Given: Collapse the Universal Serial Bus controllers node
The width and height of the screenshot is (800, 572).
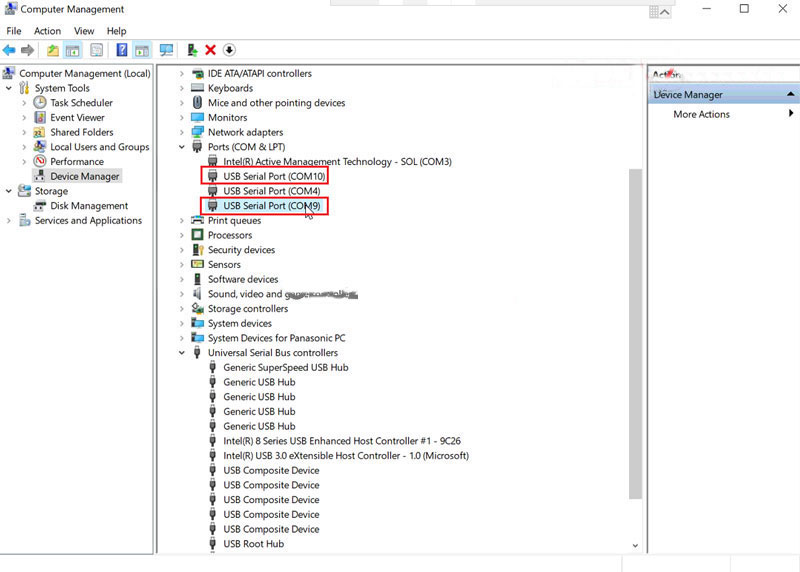Looking at the screenshot, I should click(182, 353).
